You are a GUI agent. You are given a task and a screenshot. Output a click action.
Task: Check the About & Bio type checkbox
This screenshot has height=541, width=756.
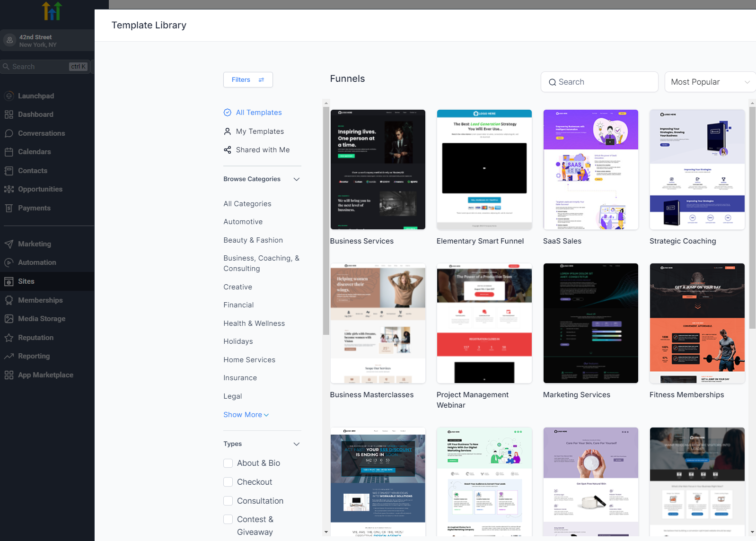tap(228, 463)
